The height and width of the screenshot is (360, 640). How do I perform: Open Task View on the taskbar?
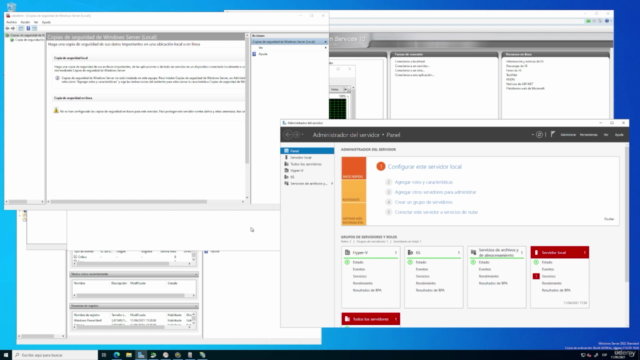coord(104,355)
